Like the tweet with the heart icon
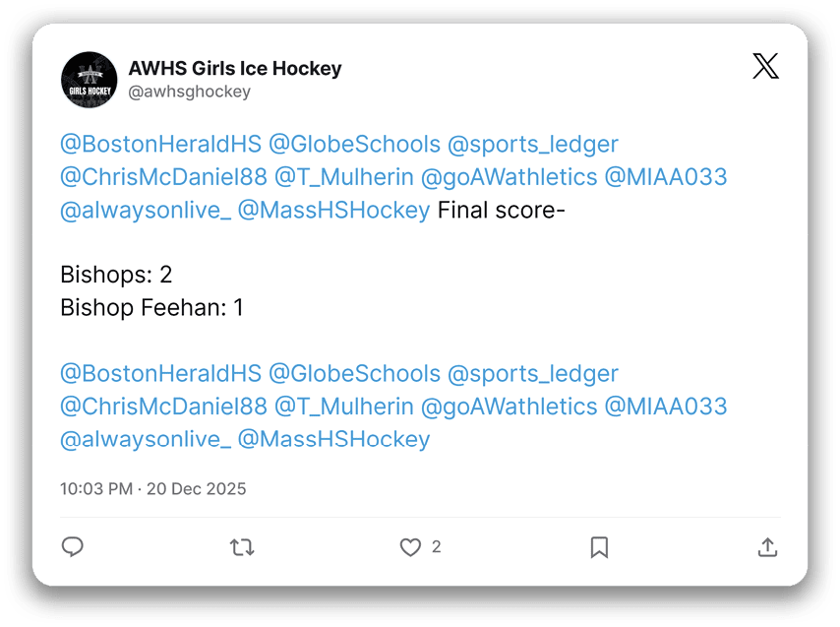840x627 pixels. click(410, 547)
